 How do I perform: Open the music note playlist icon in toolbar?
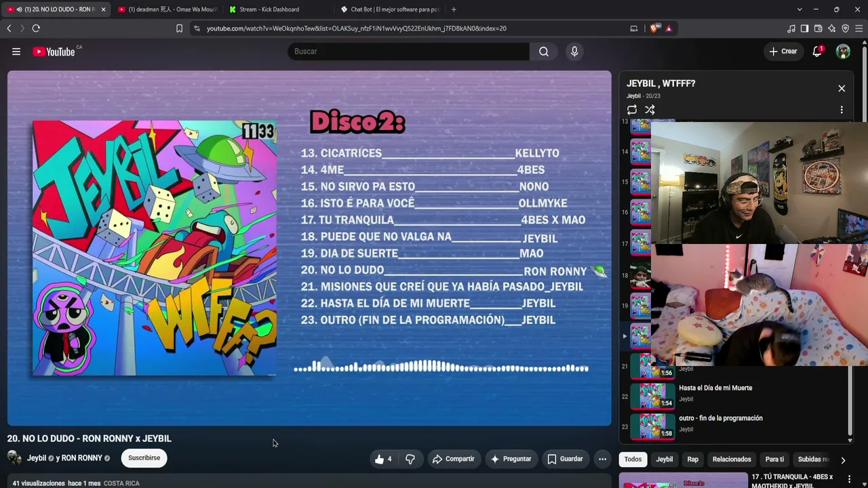[791, 28]
